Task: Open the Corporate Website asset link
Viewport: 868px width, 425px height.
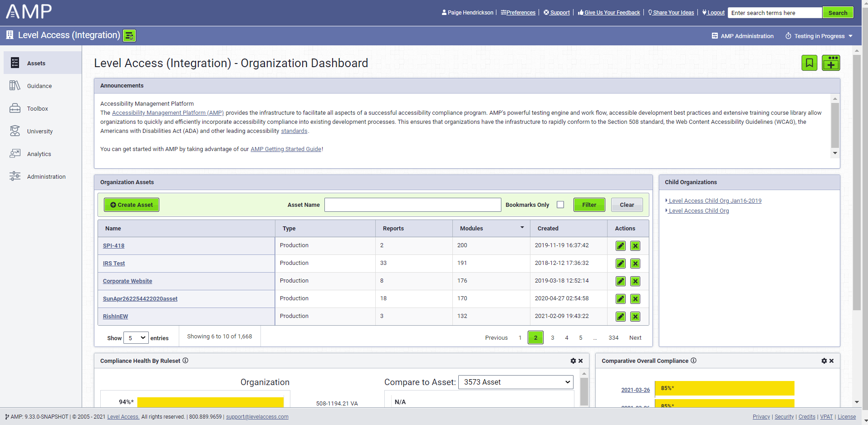Action: [x=128, y=281]
